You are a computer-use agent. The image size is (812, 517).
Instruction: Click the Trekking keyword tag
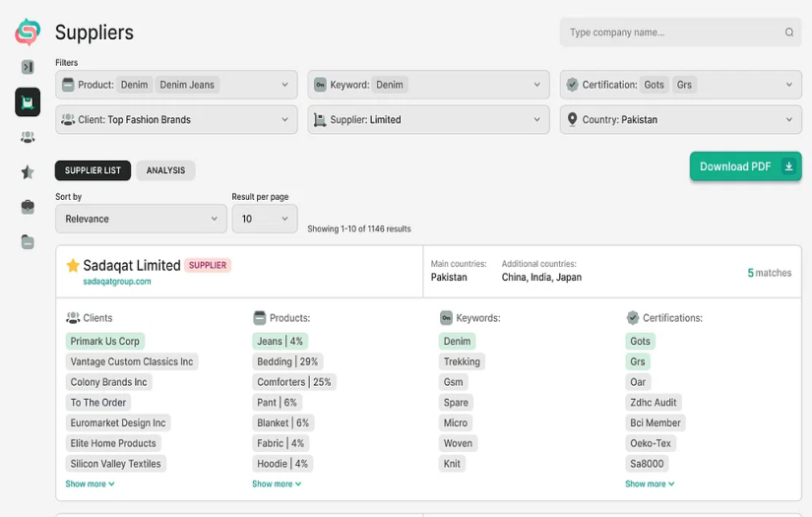pyautogui.click(x=462, y=361)
